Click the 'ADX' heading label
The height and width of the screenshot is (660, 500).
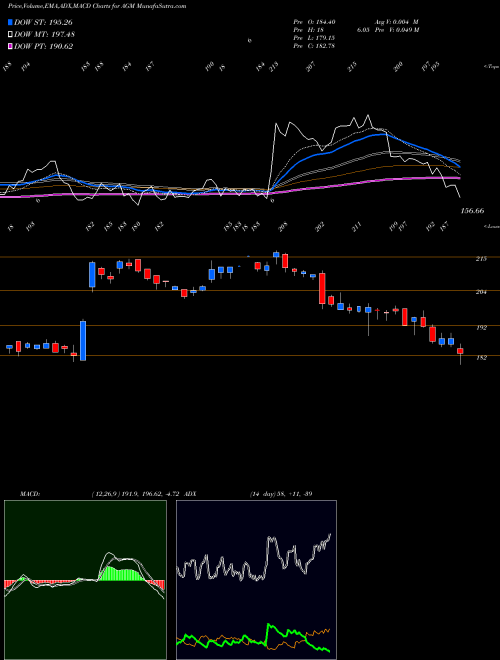190,494
